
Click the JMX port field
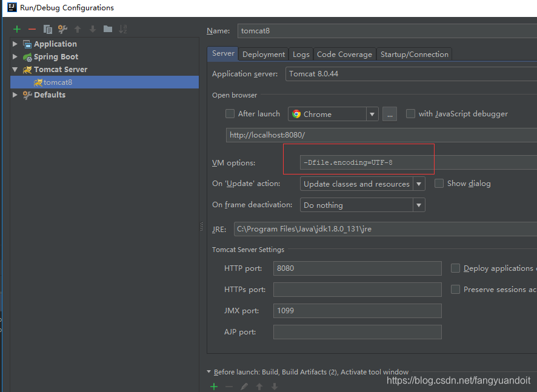[357, 311]
